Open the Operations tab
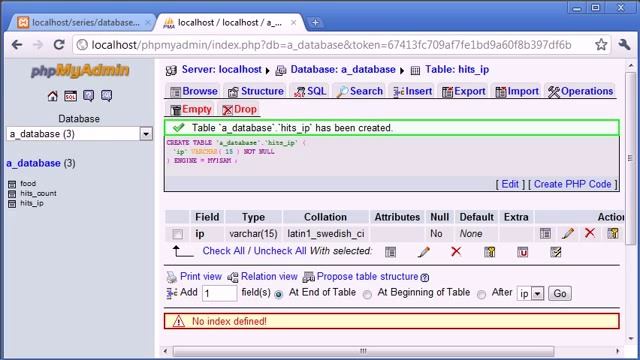The image size is (640, 360). [580, 91]
